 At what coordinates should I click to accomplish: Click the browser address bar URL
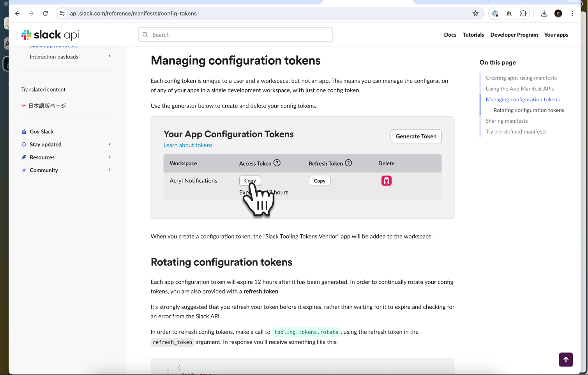(133, 13)
